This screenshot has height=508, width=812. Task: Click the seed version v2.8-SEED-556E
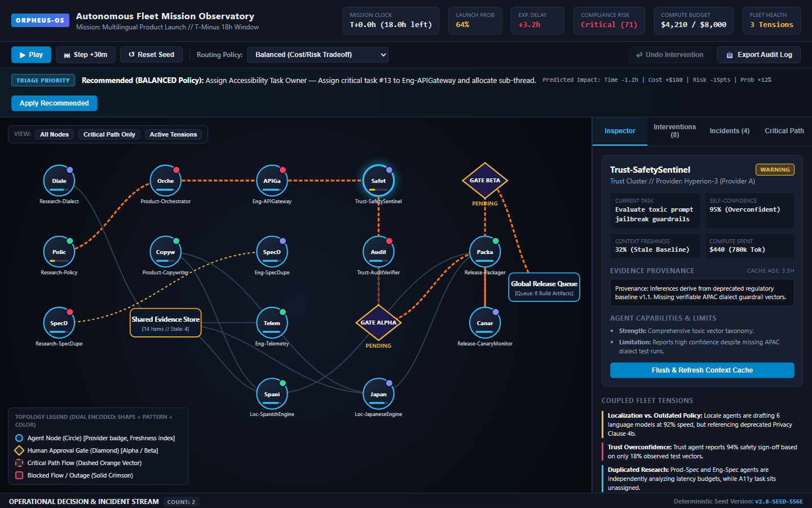(779, 501)
